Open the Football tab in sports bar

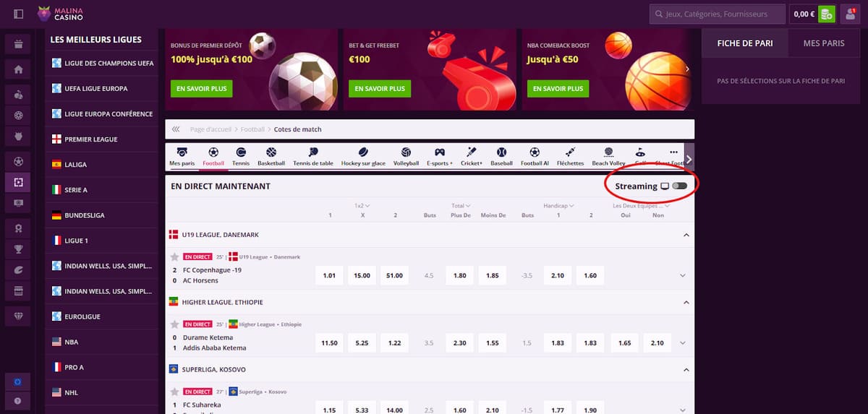(x=213, y=156)
